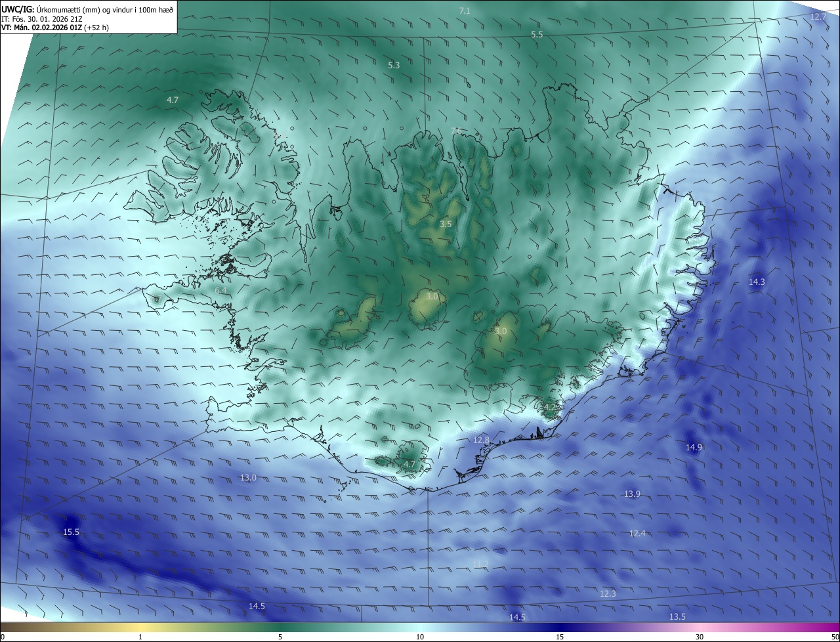
Task: Click the map value label "13.9"
Action: (632, 494)
